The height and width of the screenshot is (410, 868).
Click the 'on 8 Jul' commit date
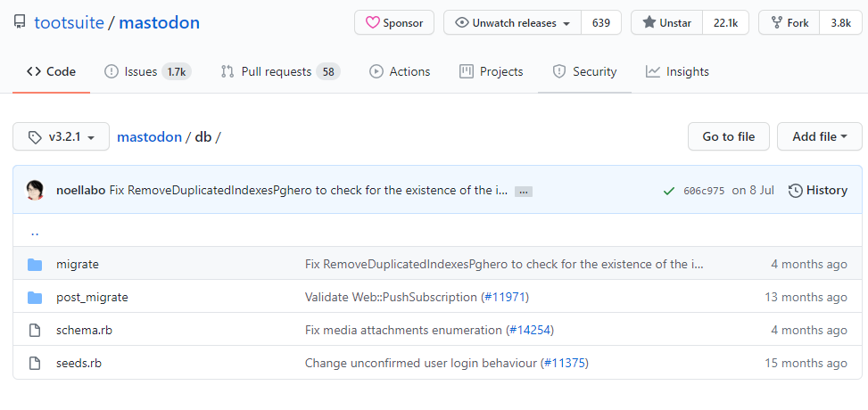tap(753, 191)
